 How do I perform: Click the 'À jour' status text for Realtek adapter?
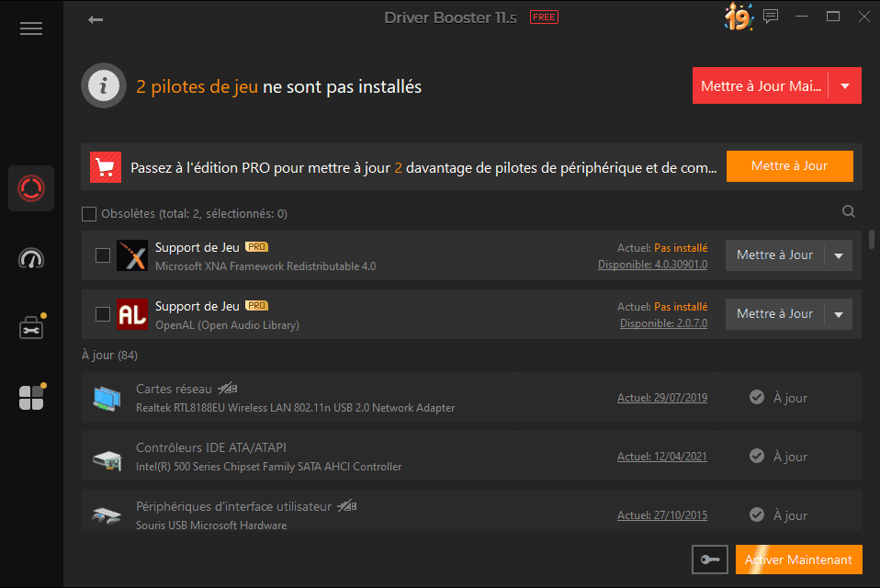click(790, 398)
